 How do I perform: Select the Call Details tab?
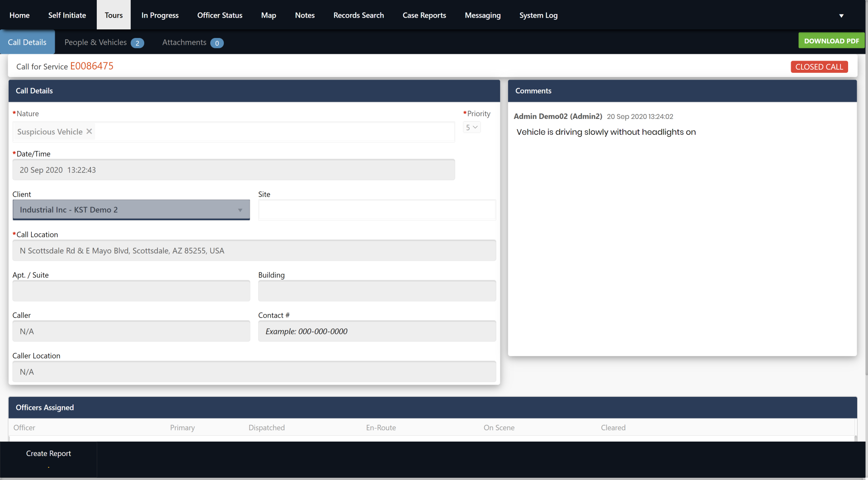27,42
